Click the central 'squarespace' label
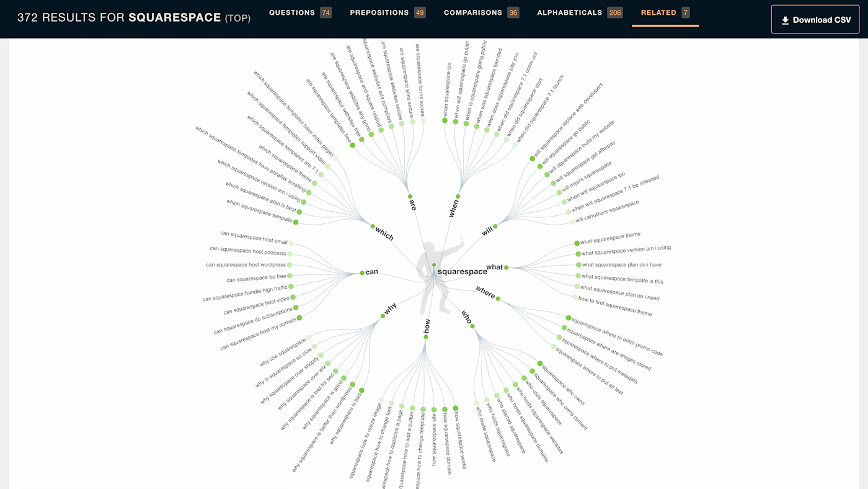Image resolution: width=868 pixels, height=489 pixels. click(x=463, y=272)
